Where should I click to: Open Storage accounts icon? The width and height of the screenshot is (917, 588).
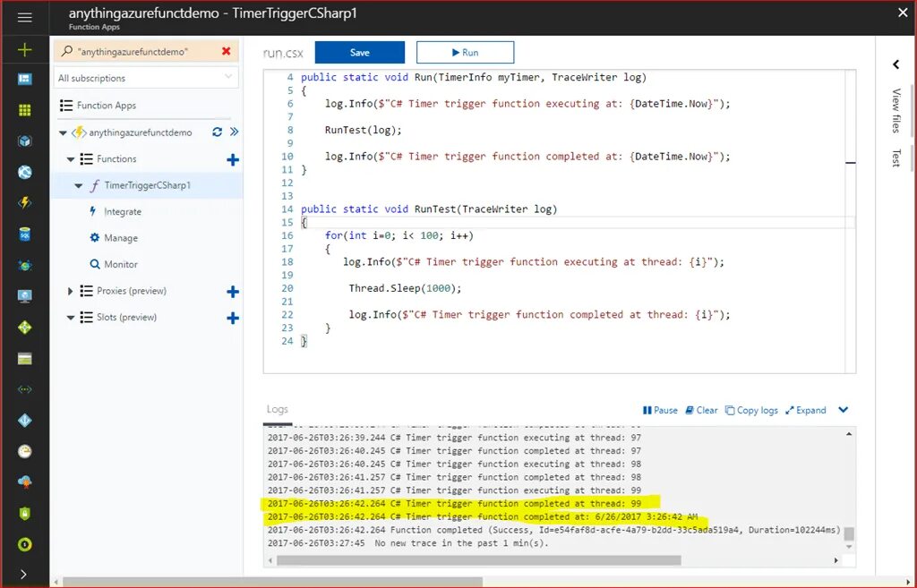[x=24, y=359]
